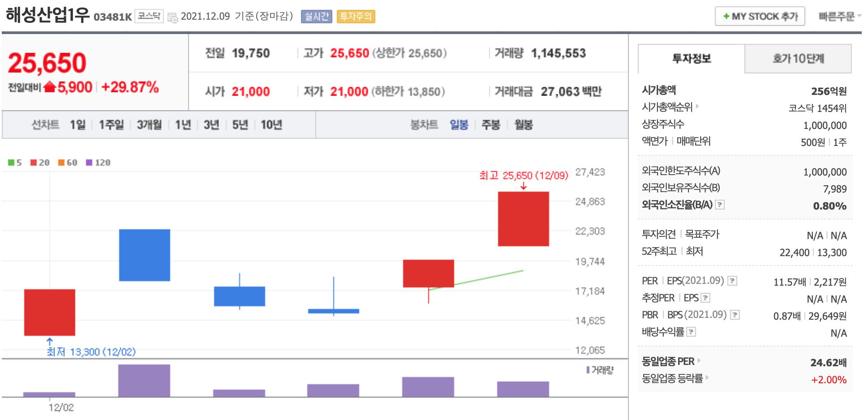Click the 외국인보유주식수 value 7,989
Image resolution: width=868 pixels, height=420 pixels.
[835, 189]
